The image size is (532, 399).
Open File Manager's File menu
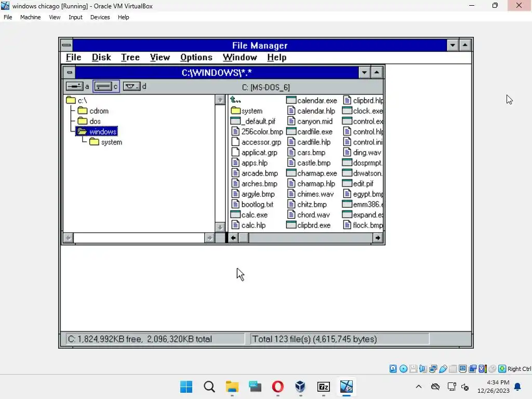point(74,57)
